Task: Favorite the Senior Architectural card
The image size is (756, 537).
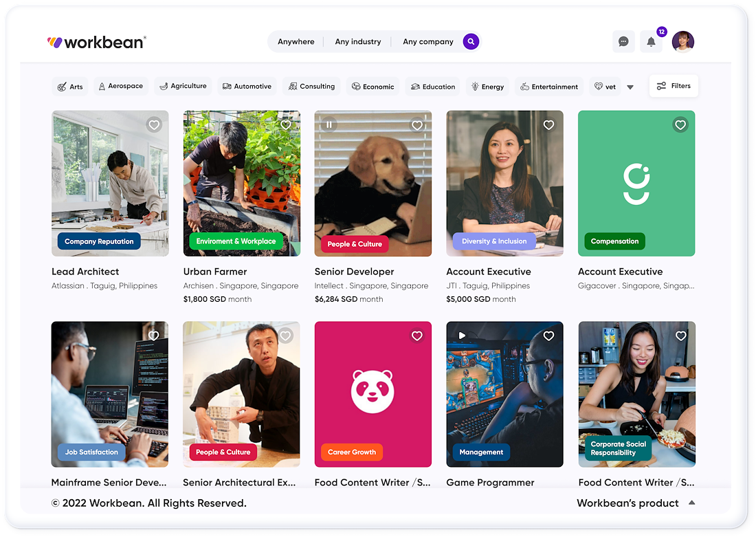Action: click(x=285, y=336)
